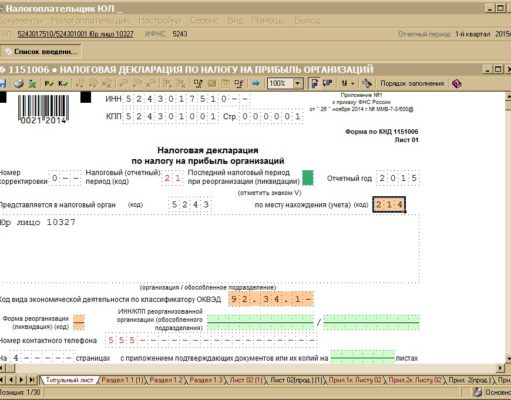511x400 pixels.
Task: Open the Лист 02(прод.) (1) tab
Action: click(296, 380)
